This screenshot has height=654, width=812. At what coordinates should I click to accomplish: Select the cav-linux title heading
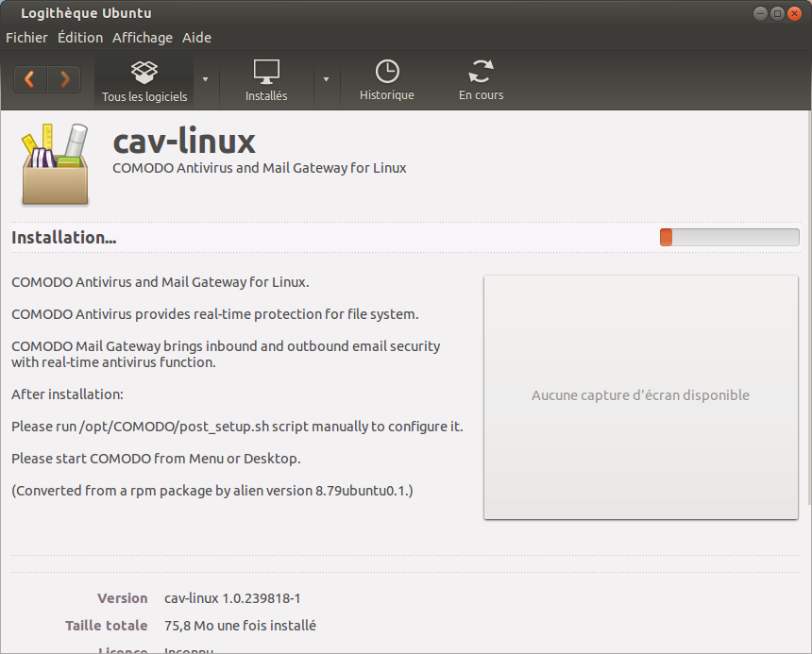tap(184, 142)
